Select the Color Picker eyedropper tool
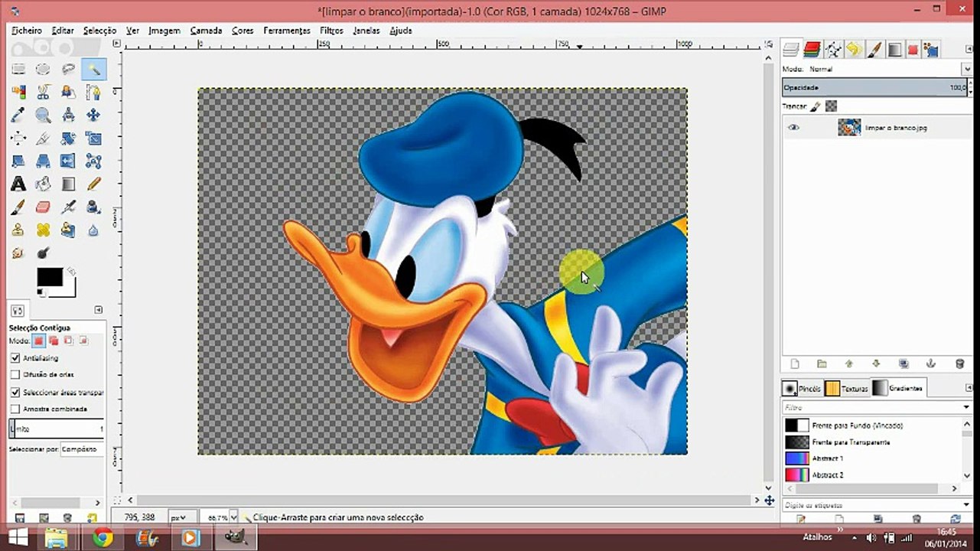 pyautogui.click(x=18, y=116)
